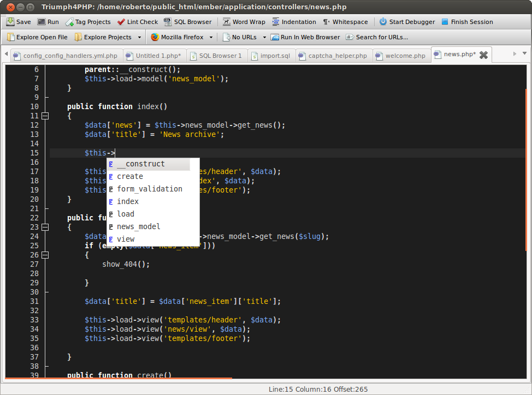The height and width of the screenshot is (395, 532).
Task: Collapse the fold marker on line 23
Action: 45,228
